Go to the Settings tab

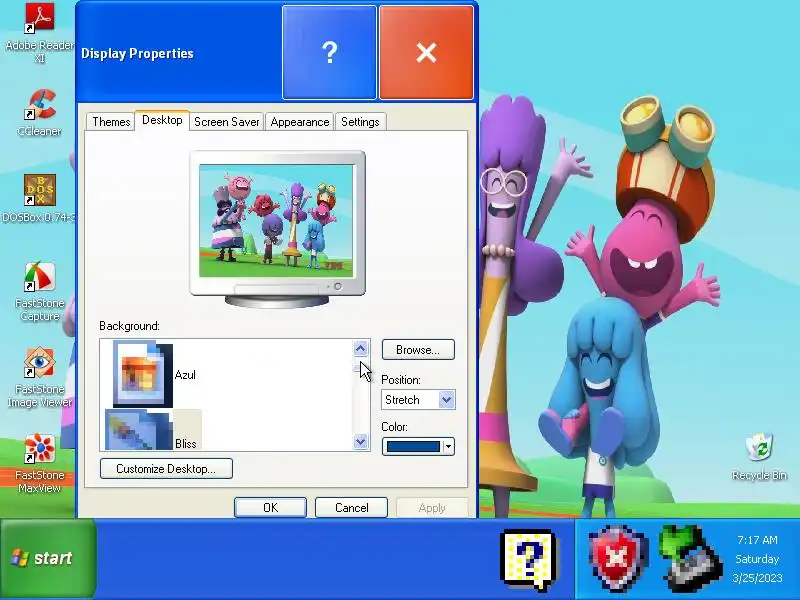[x=360, y=122]
